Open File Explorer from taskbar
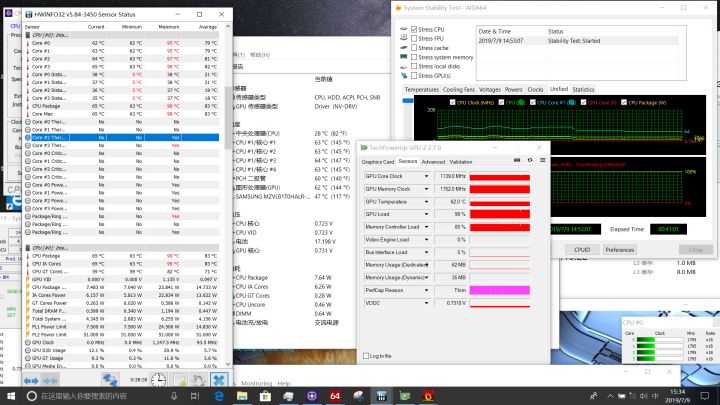The height and width of the screenshot is (405, 720). coord(242,396)
